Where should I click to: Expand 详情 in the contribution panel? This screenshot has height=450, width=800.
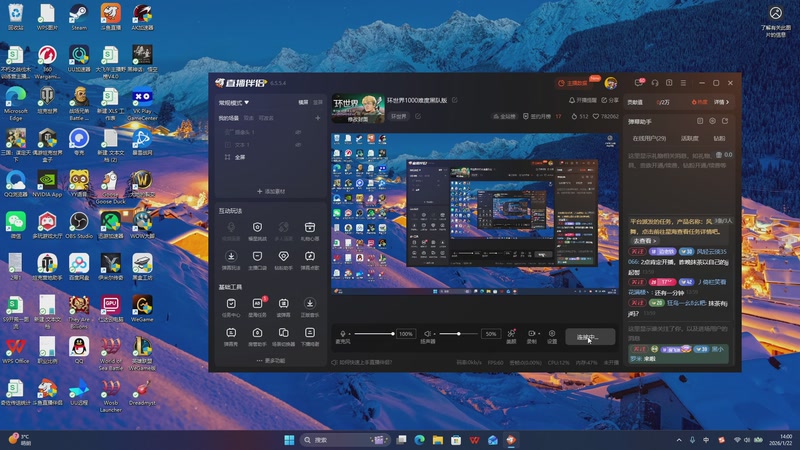(721, 102)
